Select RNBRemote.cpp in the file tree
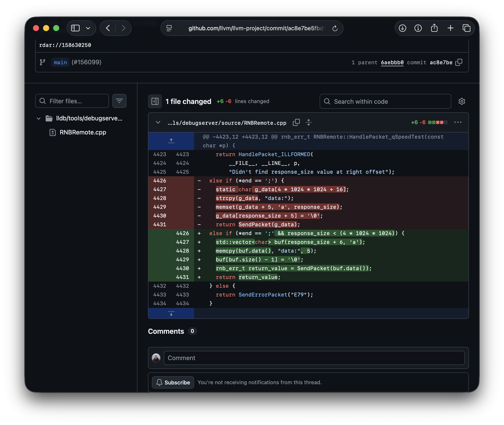This screenshot has height=425, width=504. coord(83,132)
